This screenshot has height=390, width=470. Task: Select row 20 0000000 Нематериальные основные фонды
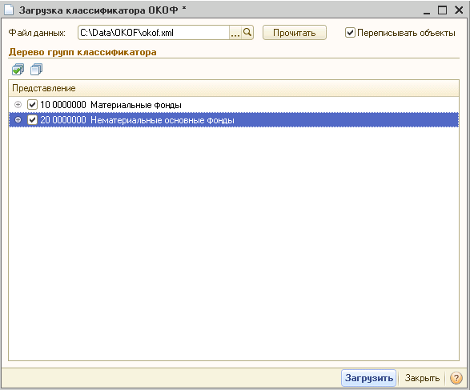[x=234, y=120]
